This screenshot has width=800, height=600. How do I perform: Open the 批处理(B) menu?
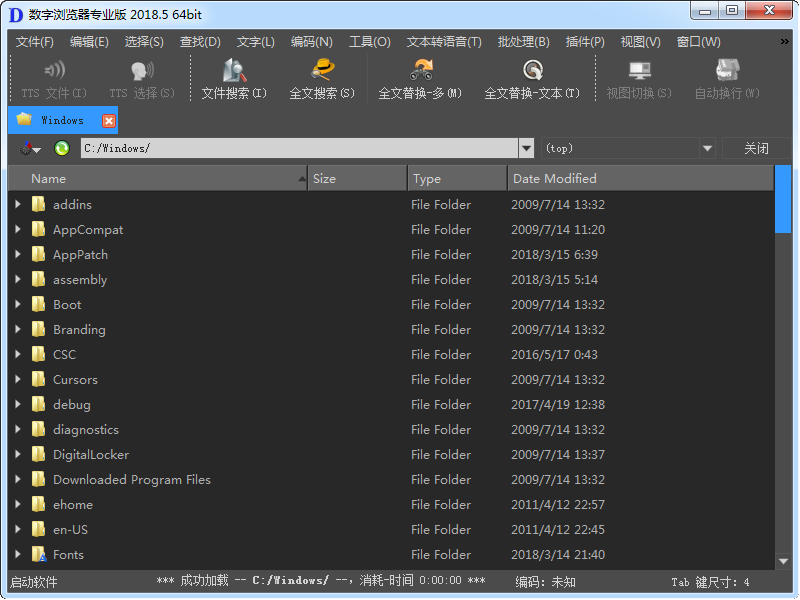click(x=523, y=42)
